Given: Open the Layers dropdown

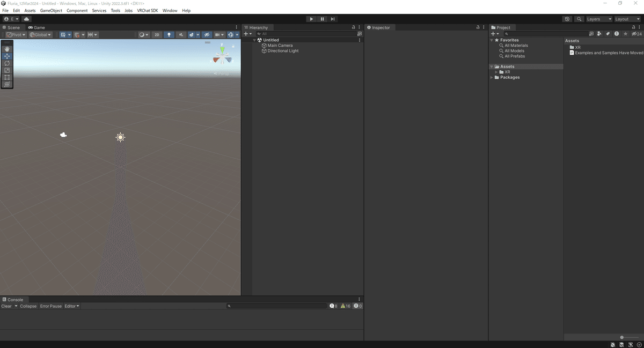Looking at the screenshot, I should click(x=599, y=19).
